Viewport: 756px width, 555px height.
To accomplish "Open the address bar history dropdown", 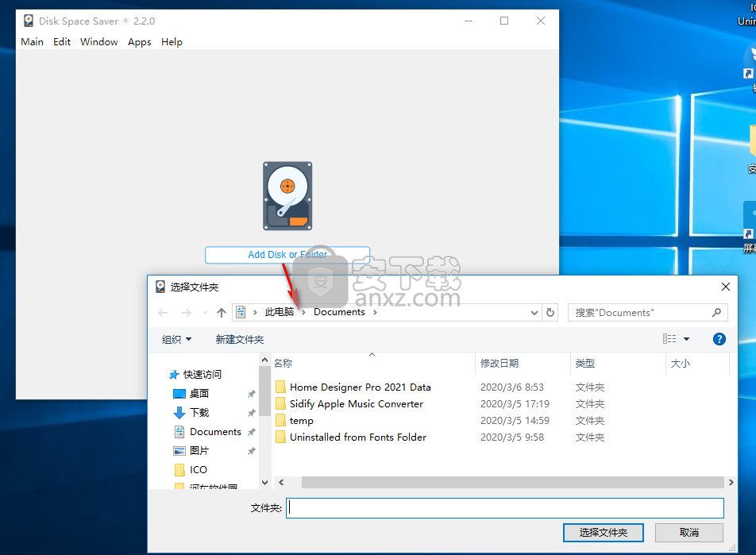I will 534,313.
